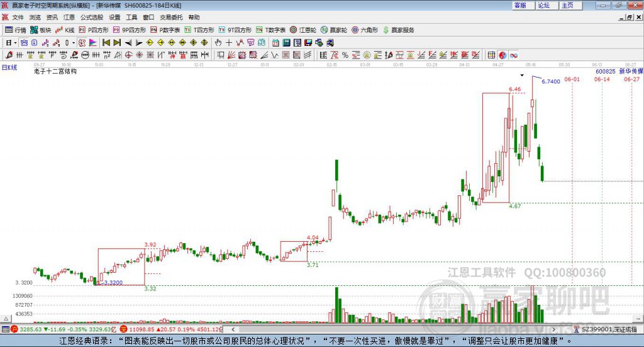
Task: Click the 沪 index icon in status bar
Action: [14, 329]
